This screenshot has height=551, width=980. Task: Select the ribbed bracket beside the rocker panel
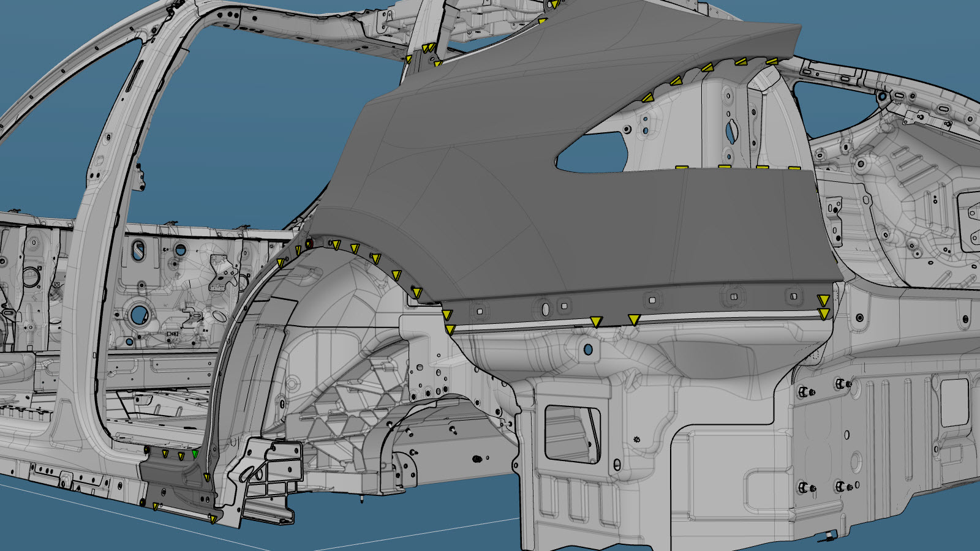tap(269, 478)
